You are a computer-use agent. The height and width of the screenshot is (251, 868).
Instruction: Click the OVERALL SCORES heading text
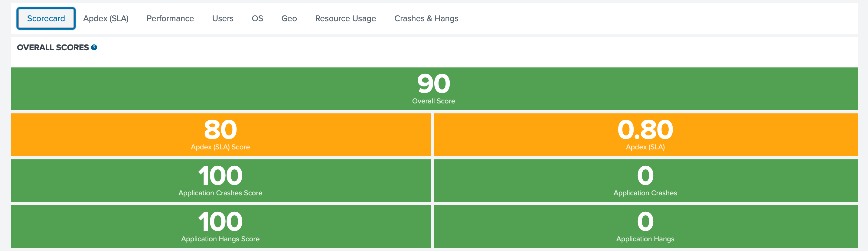53,47
